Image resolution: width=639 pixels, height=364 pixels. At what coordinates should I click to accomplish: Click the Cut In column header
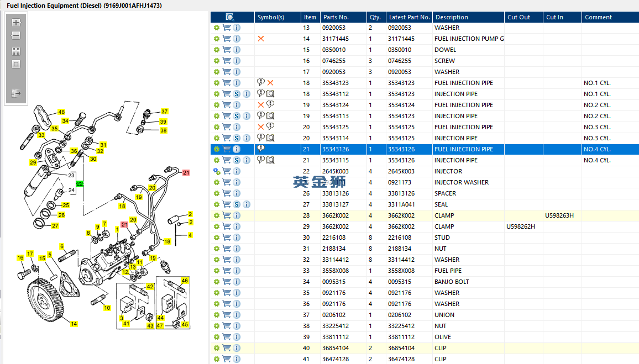[x=562, y=17]
